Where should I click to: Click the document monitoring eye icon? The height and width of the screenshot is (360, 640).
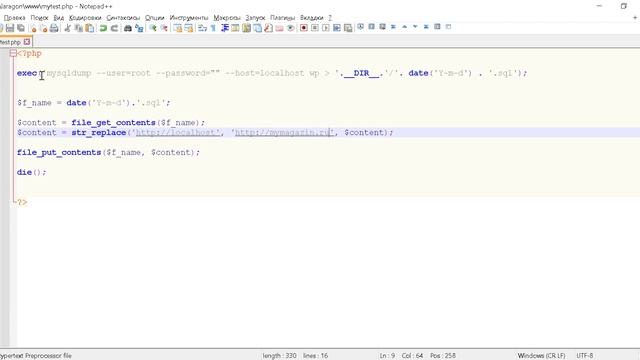coord(291,28)
